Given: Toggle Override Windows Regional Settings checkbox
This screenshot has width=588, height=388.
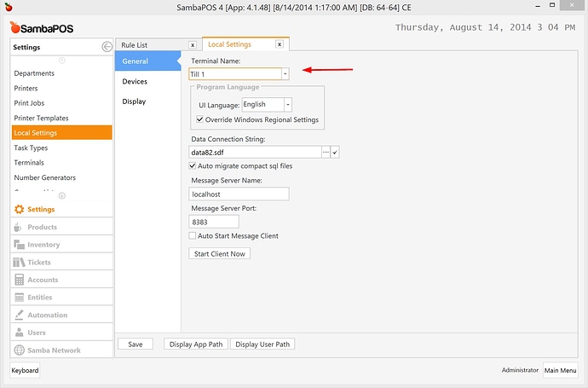Looking at the screenshot, I should pos(199,119).
